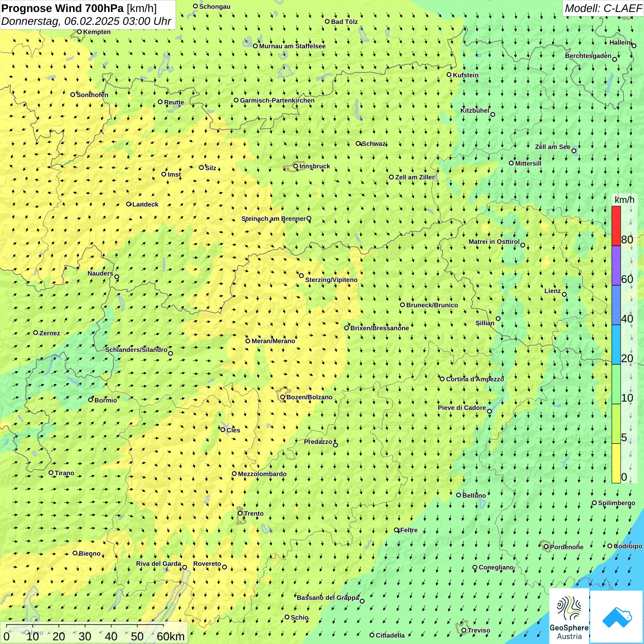Click the Tirano location marker
The image size is (644, 644).
51,472
